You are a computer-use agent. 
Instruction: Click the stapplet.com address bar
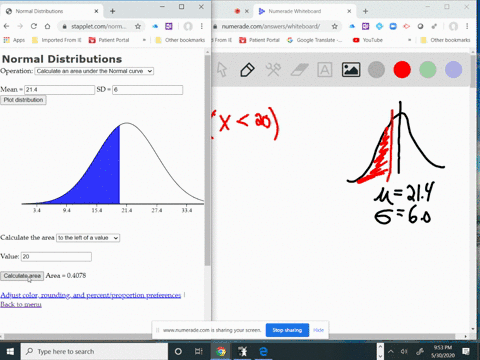click(x=98, y=26)
